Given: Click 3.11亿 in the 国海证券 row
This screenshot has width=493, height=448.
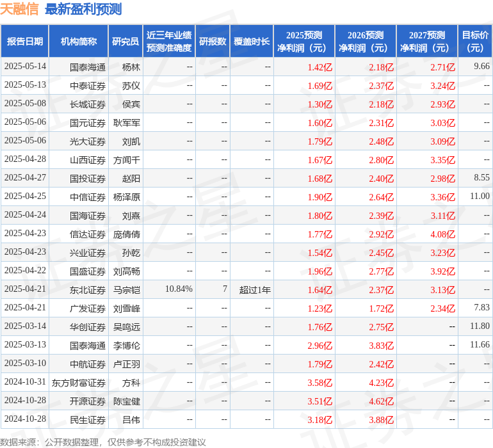Looking at the screenshot, I should tap(442, 216).
